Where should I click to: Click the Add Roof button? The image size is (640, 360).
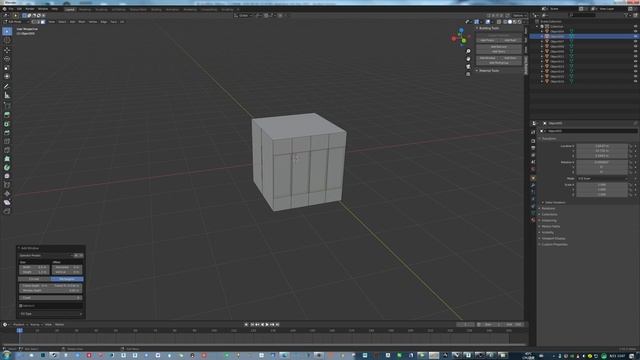510,40
